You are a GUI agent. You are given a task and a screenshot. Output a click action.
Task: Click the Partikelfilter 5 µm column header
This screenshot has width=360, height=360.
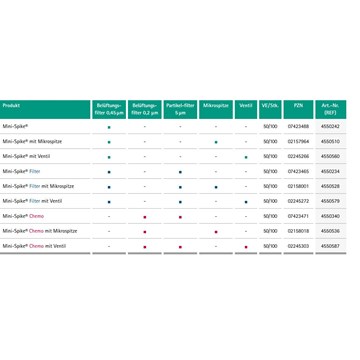[180, 109]
